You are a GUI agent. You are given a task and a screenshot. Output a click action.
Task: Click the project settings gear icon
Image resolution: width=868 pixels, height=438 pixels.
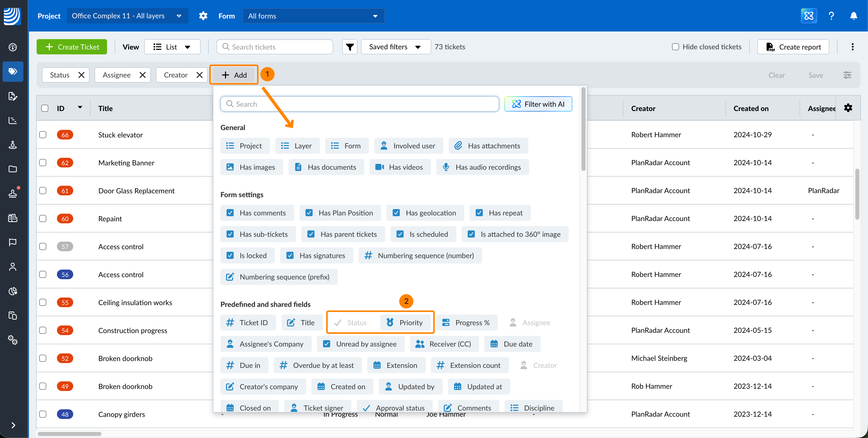203,16
